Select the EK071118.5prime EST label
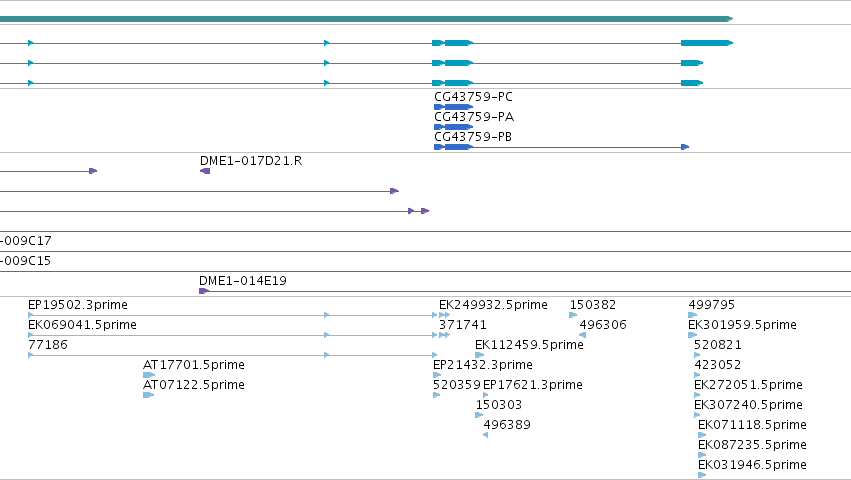Image resolution: width=851 pixels, height=480 pixels. pyautogui.click(x=752, y=425)
